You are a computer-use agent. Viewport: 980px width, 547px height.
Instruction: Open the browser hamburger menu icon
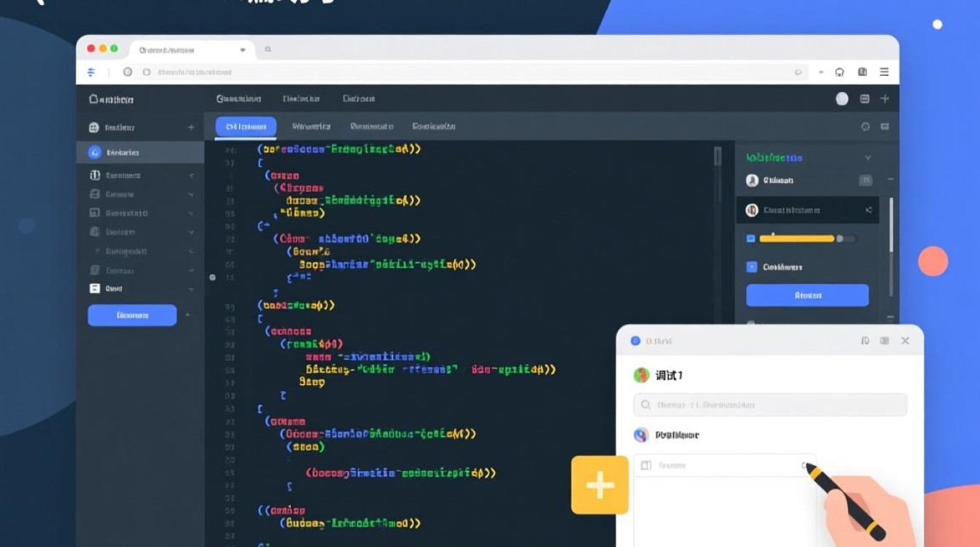point(884,72)
